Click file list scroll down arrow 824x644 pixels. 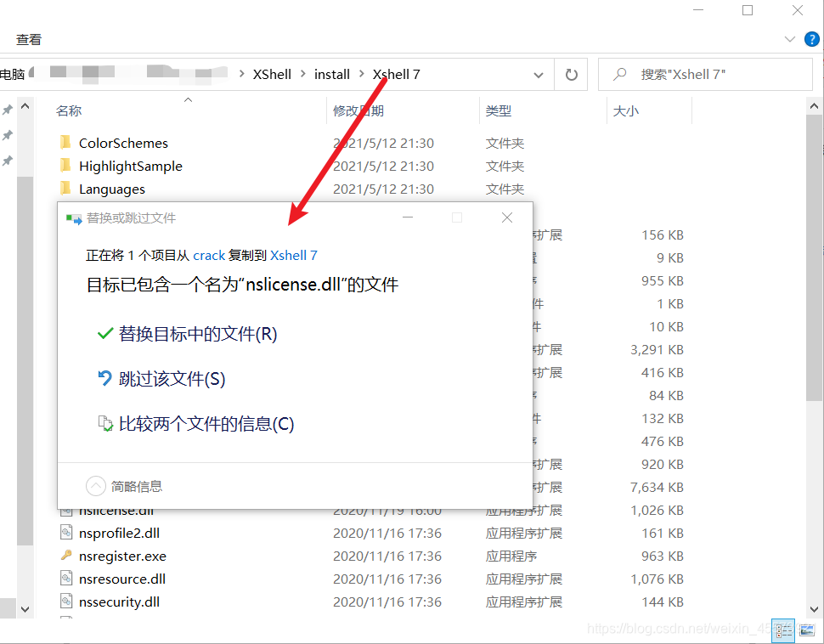click(814, 609)
